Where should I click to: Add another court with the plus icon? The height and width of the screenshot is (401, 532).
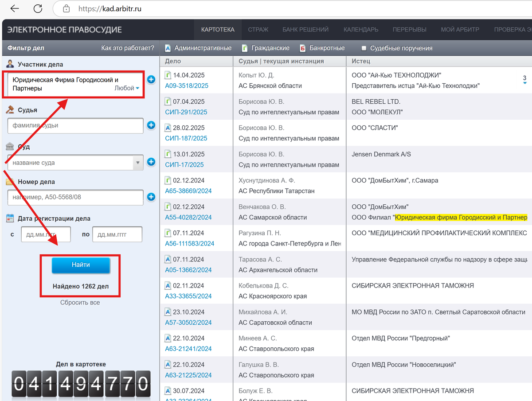click(x=151, y=162)
